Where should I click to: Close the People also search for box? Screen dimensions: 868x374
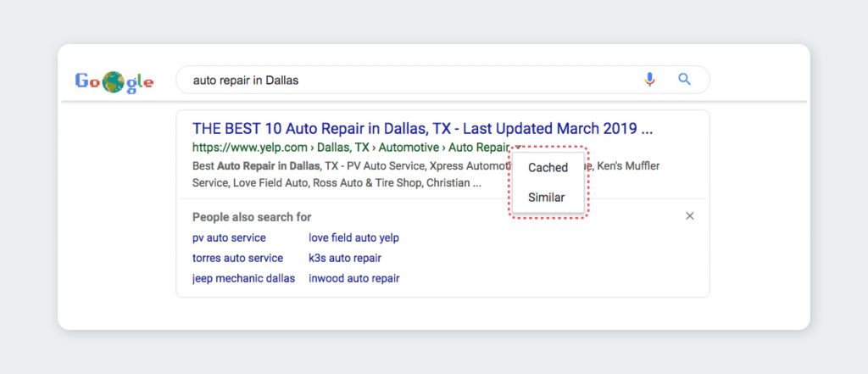690,216
